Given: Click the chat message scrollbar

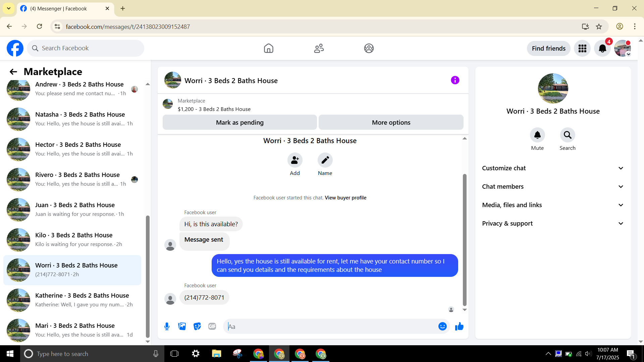Looking at the screenshot, I should (465, 240).
